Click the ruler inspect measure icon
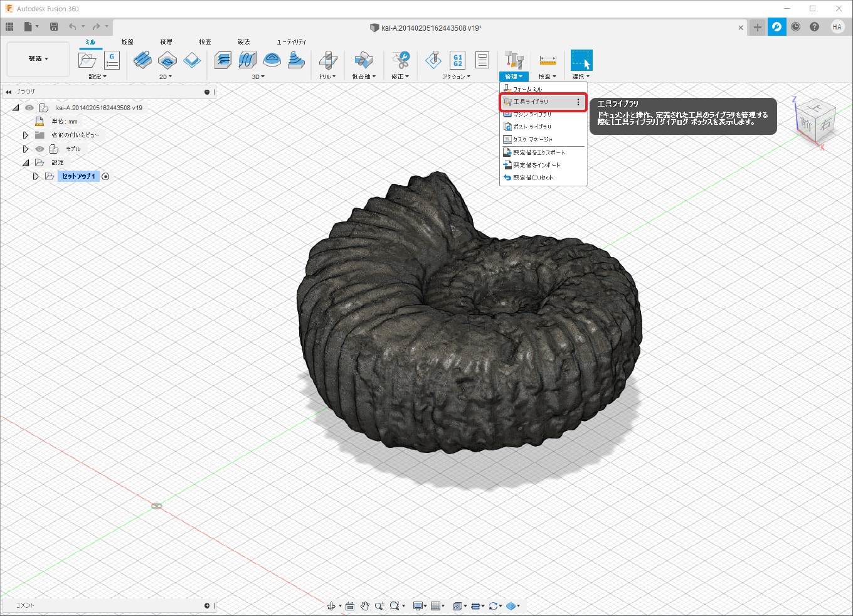The image size is (853, 616). [x=548, y=61]
